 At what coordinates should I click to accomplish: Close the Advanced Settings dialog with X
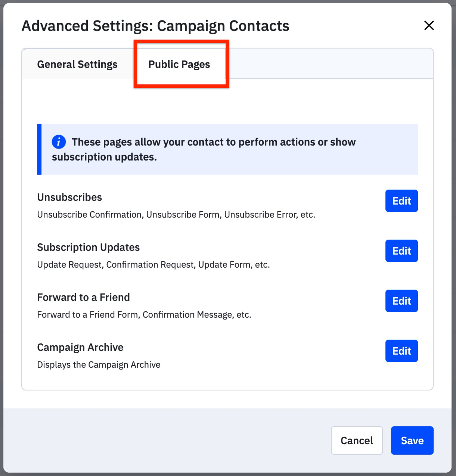429,25
